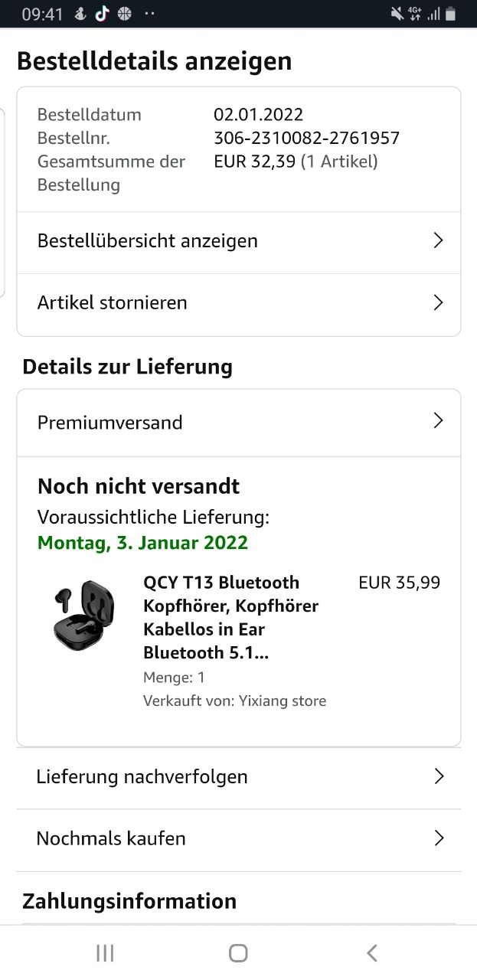Open the black earbuds product thumbnail

coord(84,616)
